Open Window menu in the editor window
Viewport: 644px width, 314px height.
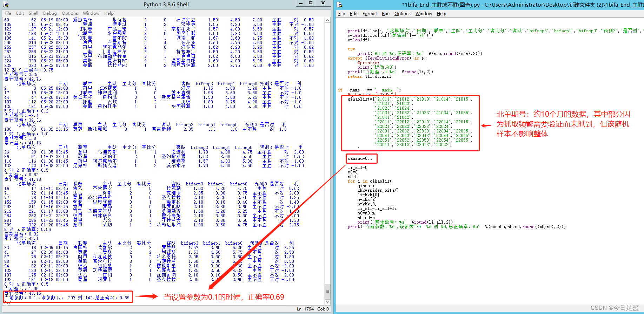point(424,14)
